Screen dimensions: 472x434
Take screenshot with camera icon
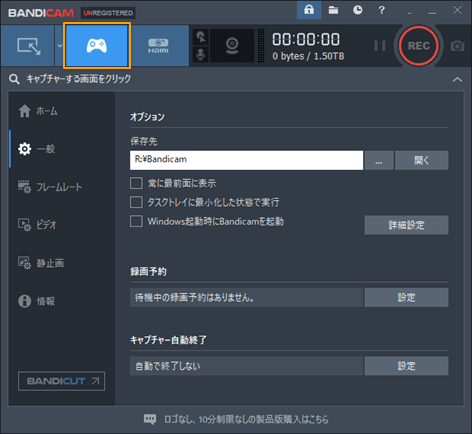tap(457, 46)
